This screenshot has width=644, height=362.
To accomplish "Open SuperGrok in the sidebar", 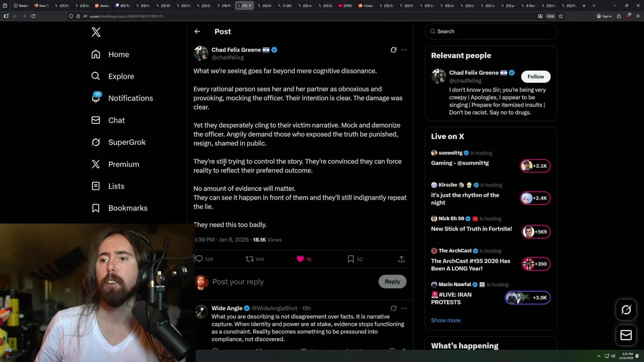I will (x=118, y=142).
